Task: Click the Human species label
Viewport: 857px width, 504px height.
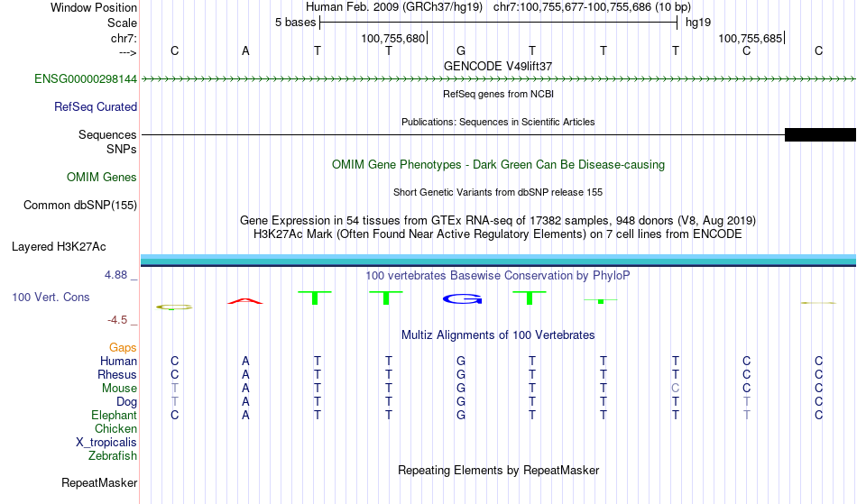Action: [x=118, y=361]
